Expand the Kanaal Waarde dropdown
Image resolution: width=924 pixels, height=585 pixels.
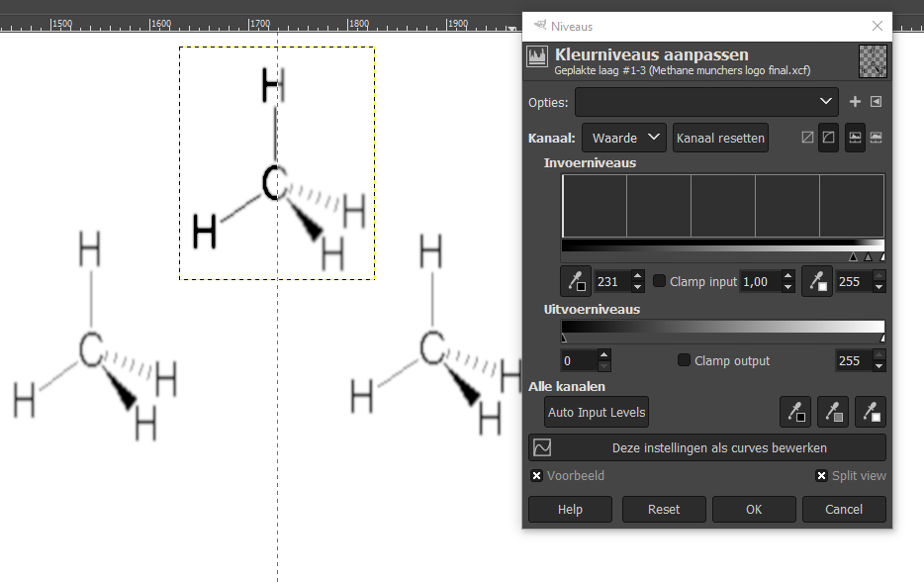click(x=624, y=139)
